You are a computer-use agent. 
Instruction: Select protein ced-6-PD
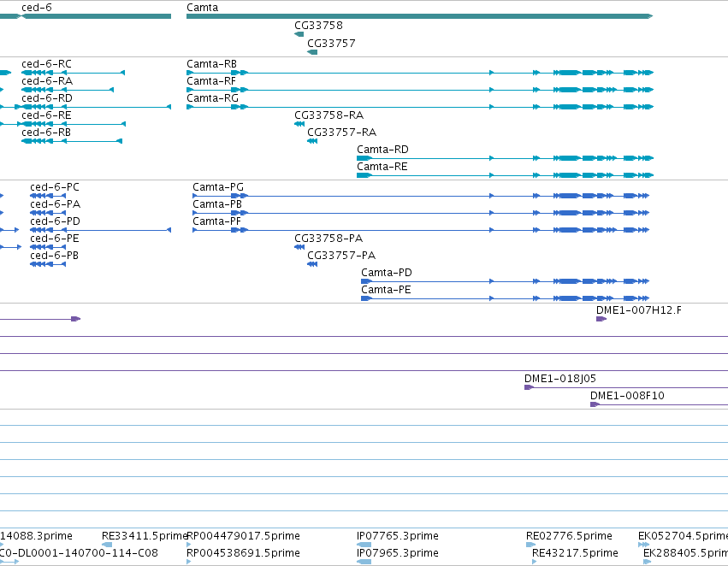pyautogui.click(x=56, y=221)
